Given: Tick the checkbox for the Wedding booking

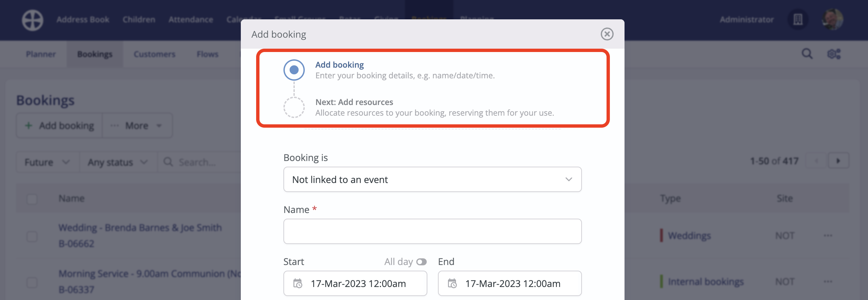Looking at the screenshot, I should (x=32, y=236).
